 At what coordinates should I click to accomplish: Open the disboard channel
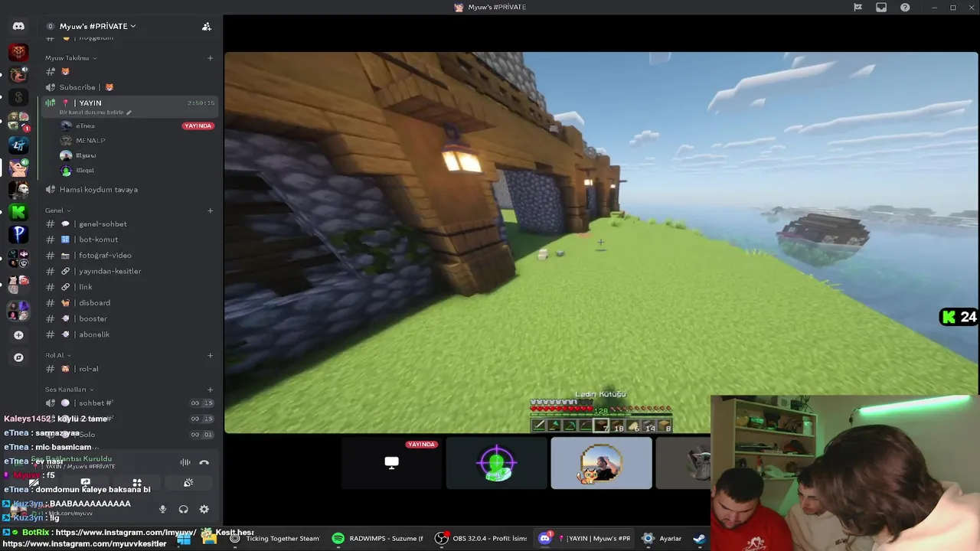(x=129, y=303)
